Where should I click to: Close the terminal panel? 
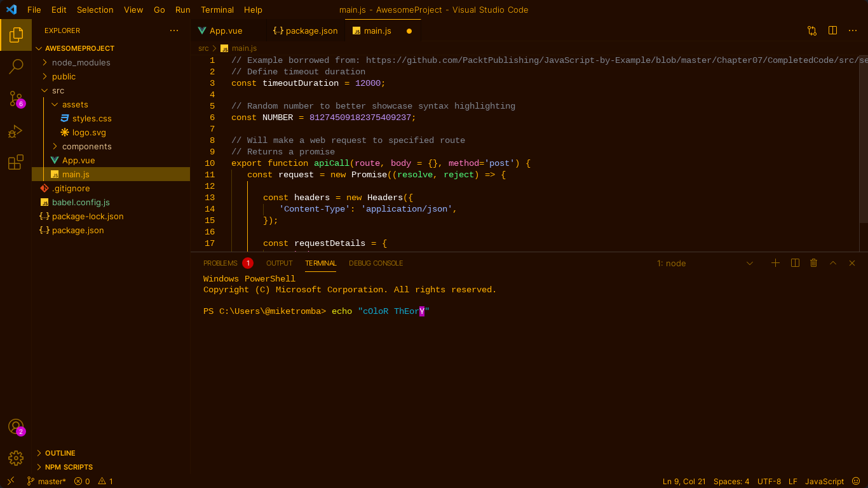click(x=852, y=263)
